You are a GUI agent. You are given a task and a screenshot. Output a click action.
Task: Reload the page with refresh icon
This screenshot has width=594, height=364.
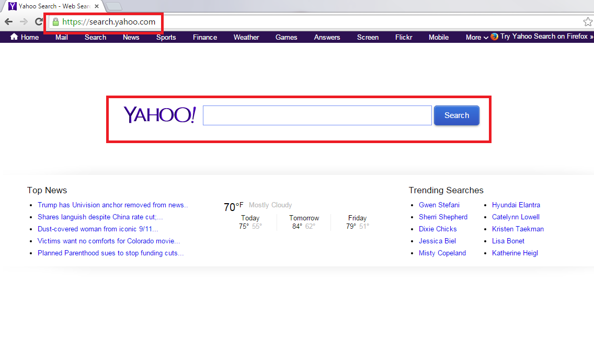pos(39,22)
